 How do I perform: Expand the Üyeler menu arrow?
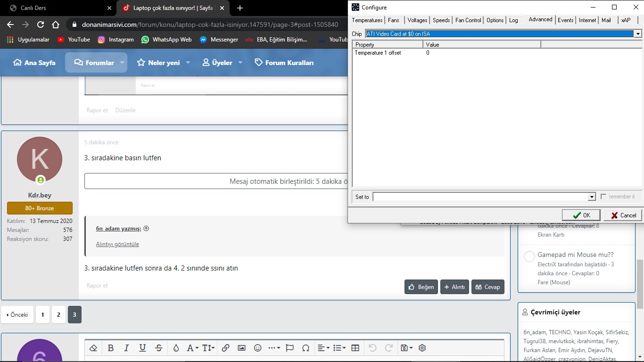(x=240, y=63)
